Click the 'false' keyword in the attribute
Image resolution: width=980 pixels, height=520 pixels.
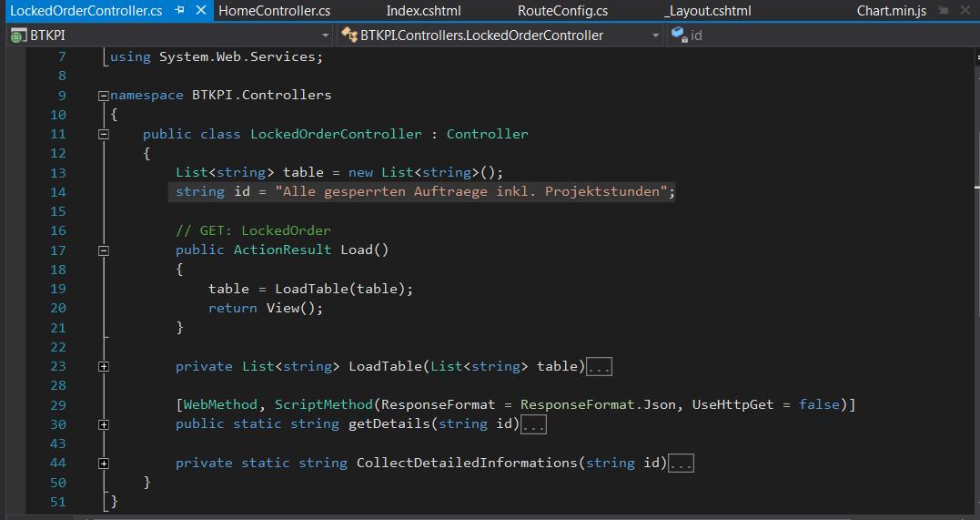pyautogui.click(x=819, y=405)
